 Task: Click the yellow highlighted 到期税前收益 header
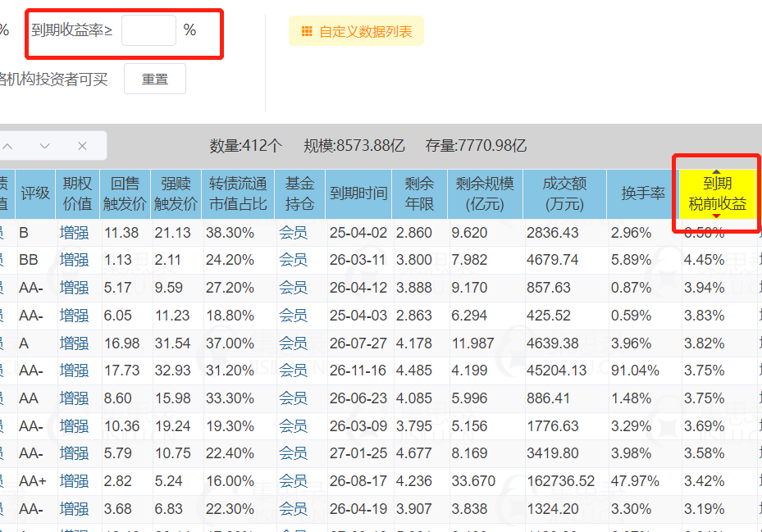717,193
